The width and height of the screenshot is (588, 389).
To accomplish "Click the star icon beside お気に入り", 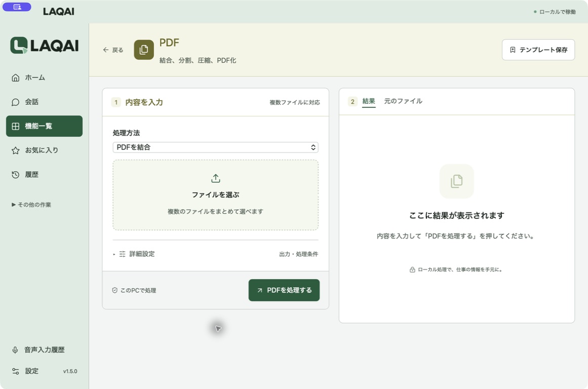I will pyautogui.click(x=15, y=150).
